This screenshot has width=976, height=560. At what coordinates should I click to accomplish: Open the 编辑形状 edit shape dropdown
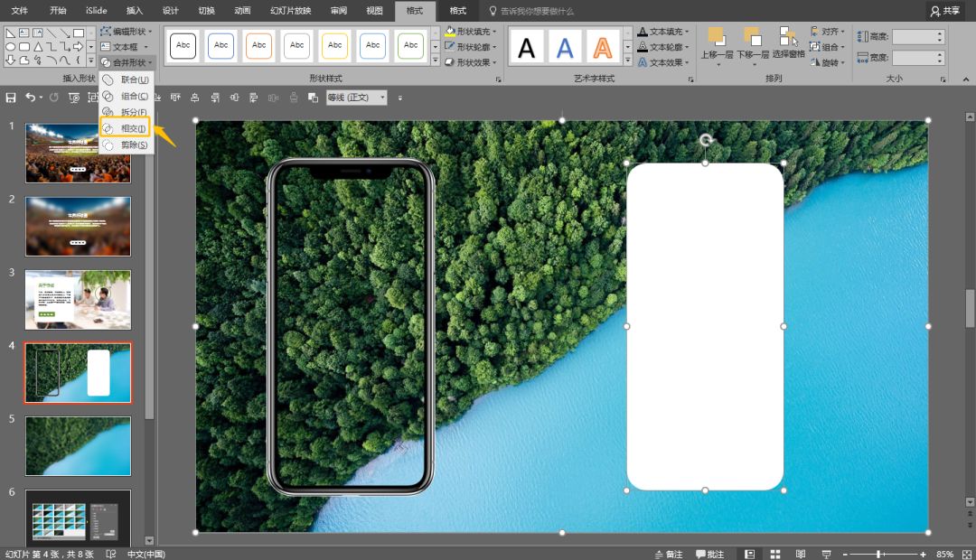tap(127, 31)
